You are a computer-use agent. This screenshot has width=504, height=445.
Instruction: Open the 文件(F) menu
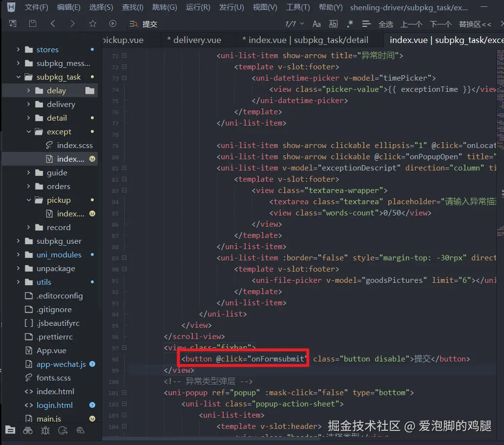pos(36,7)
